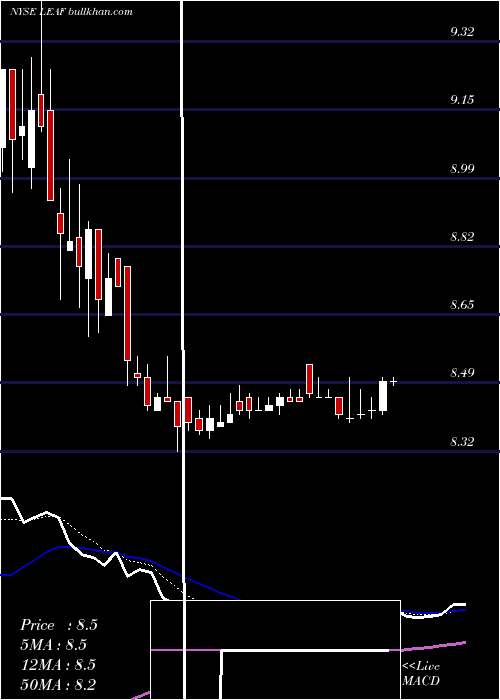Click the 8.65 price axis label
The image size is (500, 700).
point(462,305)
